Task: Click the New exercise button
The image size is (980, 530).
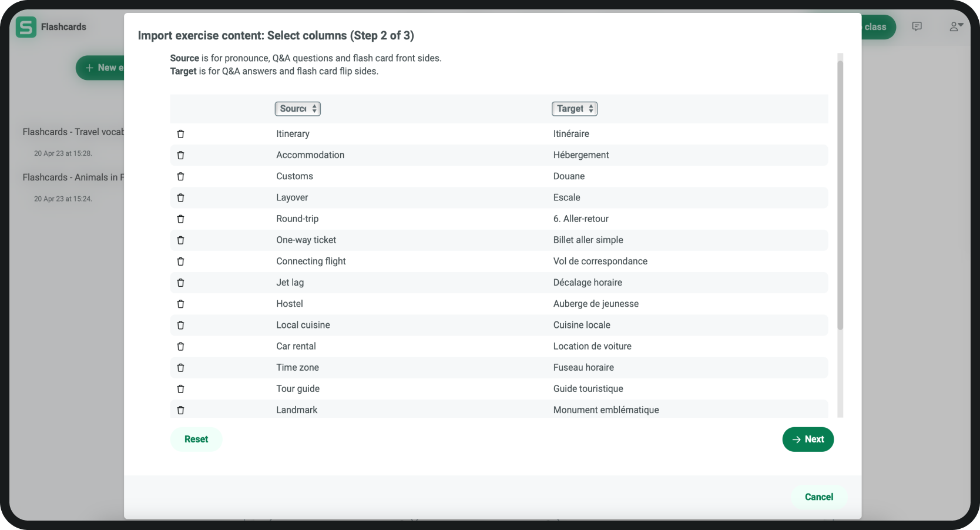Action: coord(101,68)
